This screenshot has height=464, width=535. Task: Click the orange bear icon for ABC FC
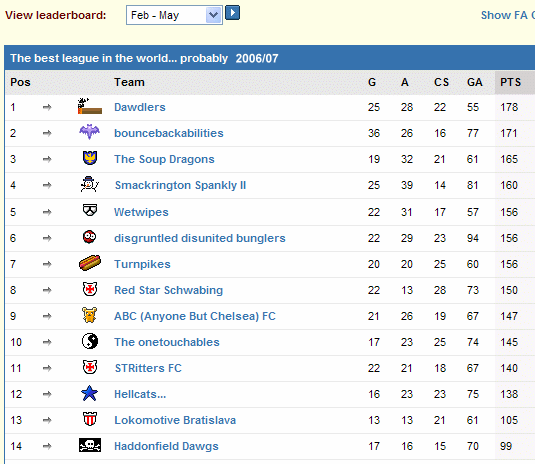(x=89, y=315)
